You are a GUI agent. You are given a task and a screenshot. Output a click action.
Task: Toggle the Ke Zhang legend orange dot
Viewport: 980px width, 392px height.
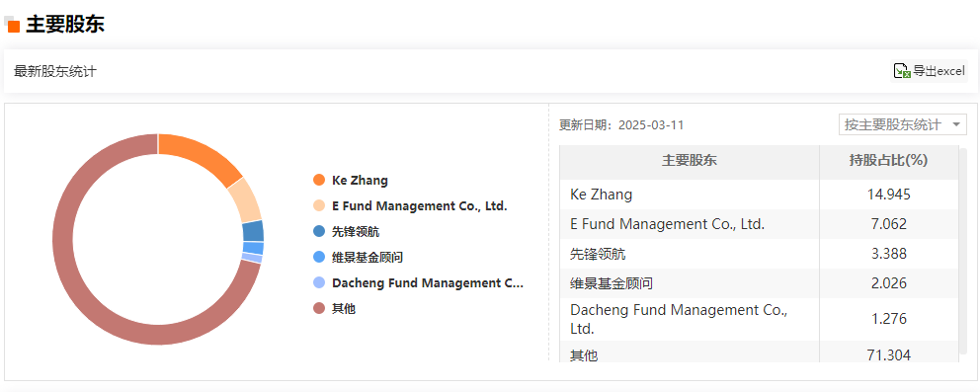[319, 181]
